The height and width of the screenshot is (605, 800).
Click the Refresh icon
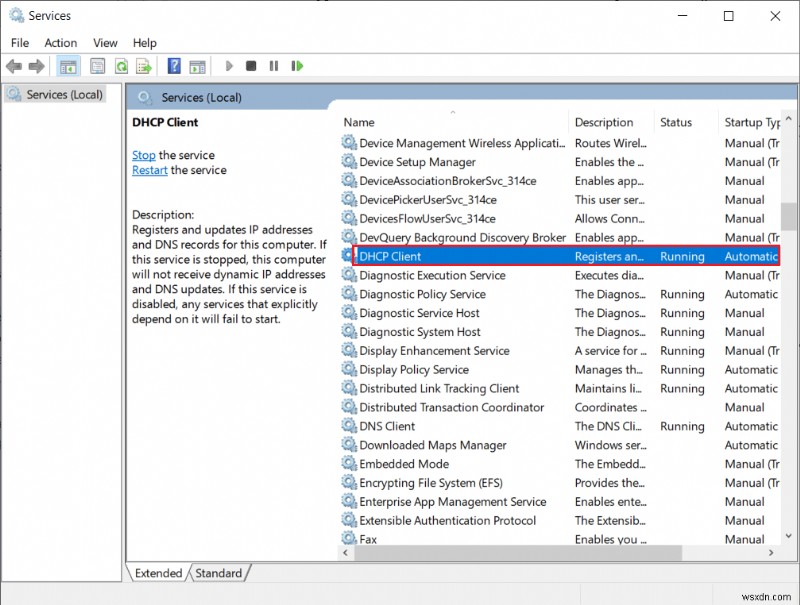120,66
